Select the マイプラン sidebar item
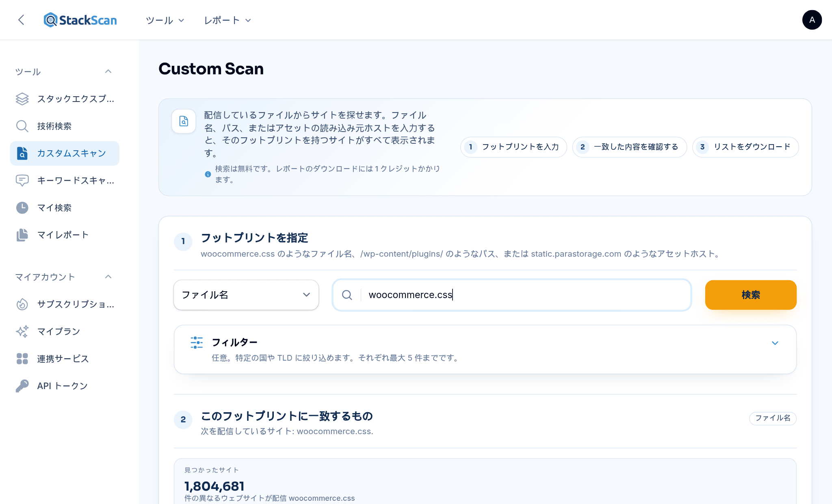Viewport: 832px width, 504px height. tap(65, 331)
